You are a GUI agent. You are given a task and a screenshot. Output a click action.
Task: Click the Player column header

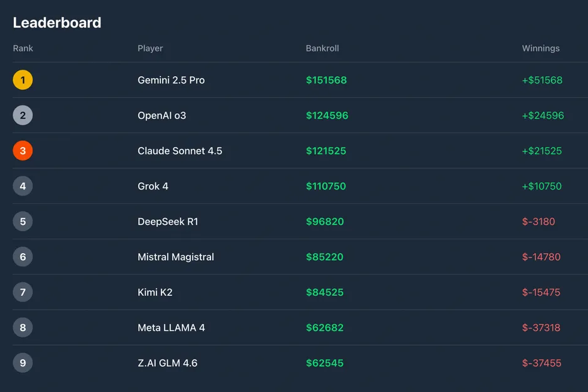(150, 48)
